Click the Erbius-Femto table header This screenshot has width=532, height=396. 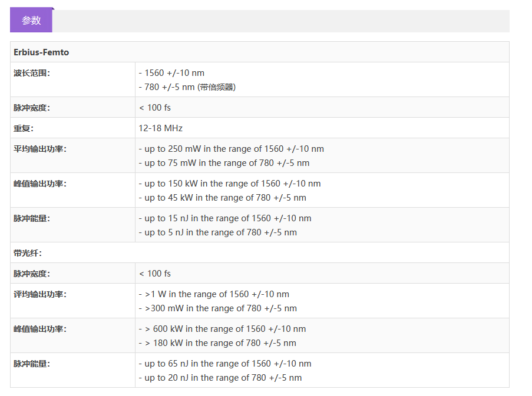point(41,52)
